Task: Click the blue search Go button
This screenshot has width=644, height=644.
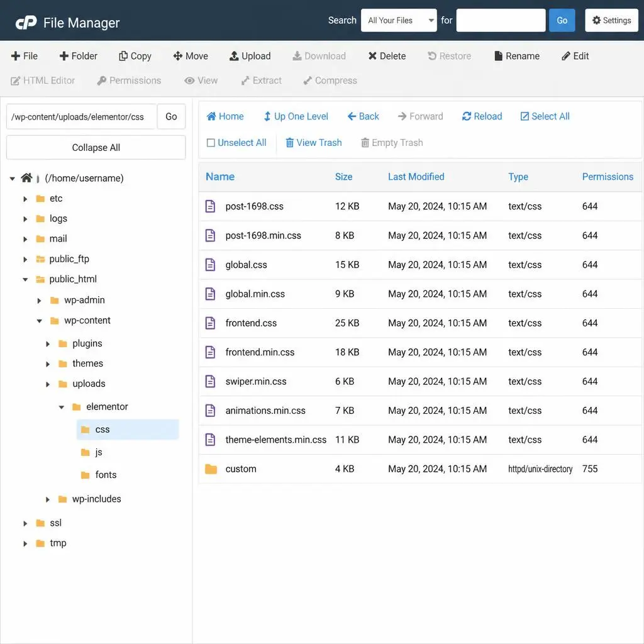Action: coord(562,20)
